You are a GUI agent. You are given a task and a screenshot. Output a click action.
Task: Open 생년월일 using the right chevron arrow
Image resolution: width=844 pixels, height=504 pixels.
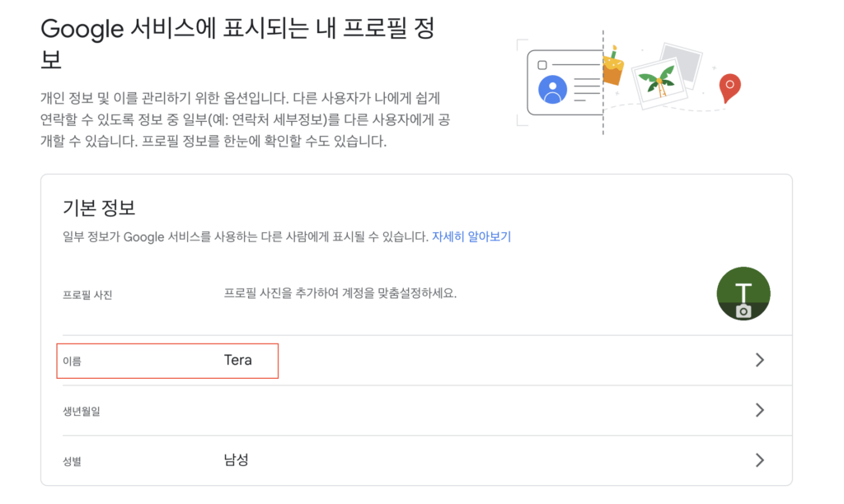[x=759, y=410]
